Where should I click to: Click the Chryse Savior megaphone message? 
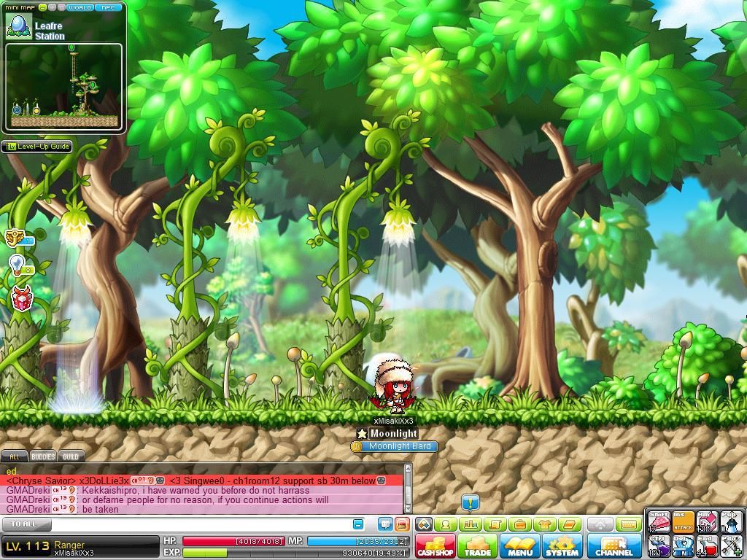coord(203,481)
